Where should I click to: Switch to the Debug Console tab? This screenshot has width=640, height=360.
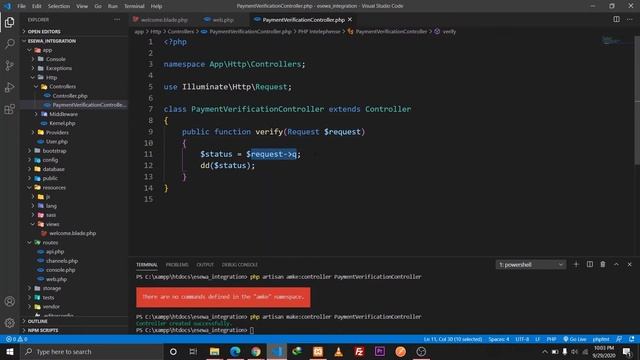(x=240, y=264)
